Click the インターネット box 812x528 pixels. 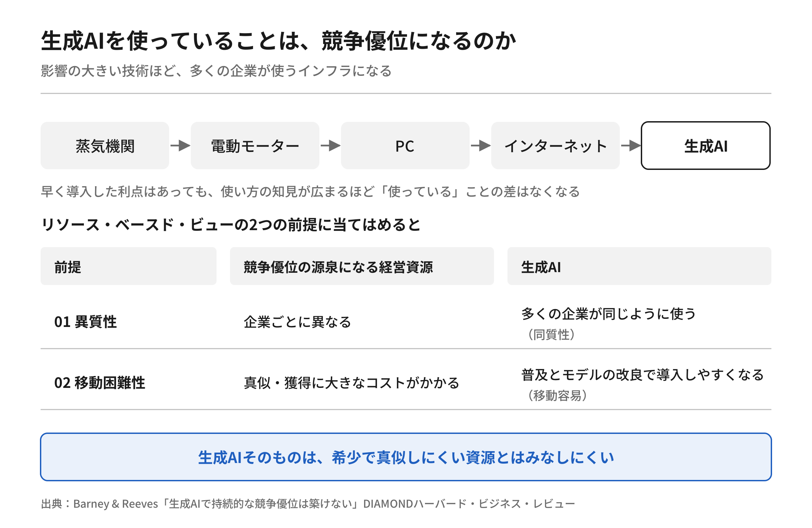click(x=555, y=146)
